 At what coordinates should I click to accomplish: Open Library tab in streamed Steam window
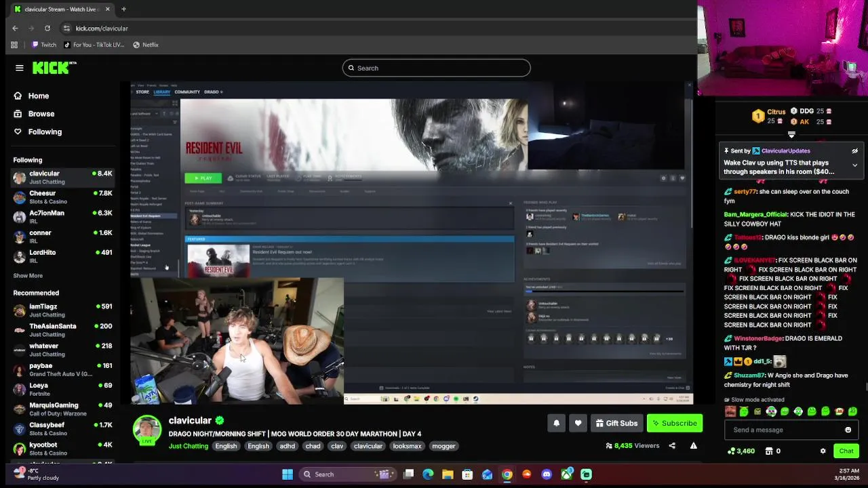(x=161, y=91)
